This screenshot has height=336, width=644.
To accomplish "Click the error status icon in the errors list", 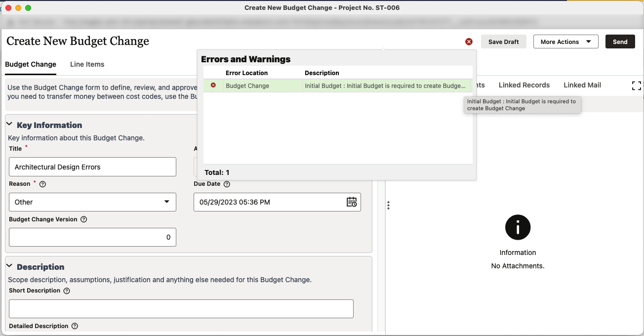I will coord(212,85).
